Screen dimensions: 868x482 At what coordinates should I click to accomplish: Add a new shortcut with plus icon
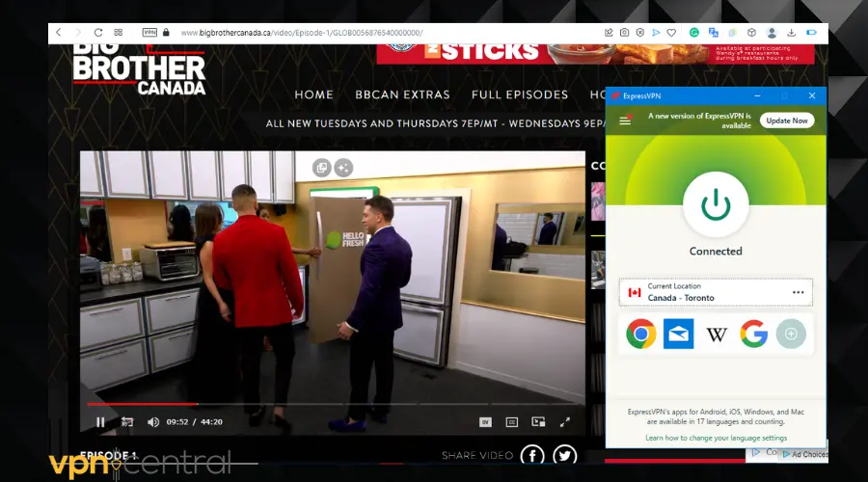point(791,334)
